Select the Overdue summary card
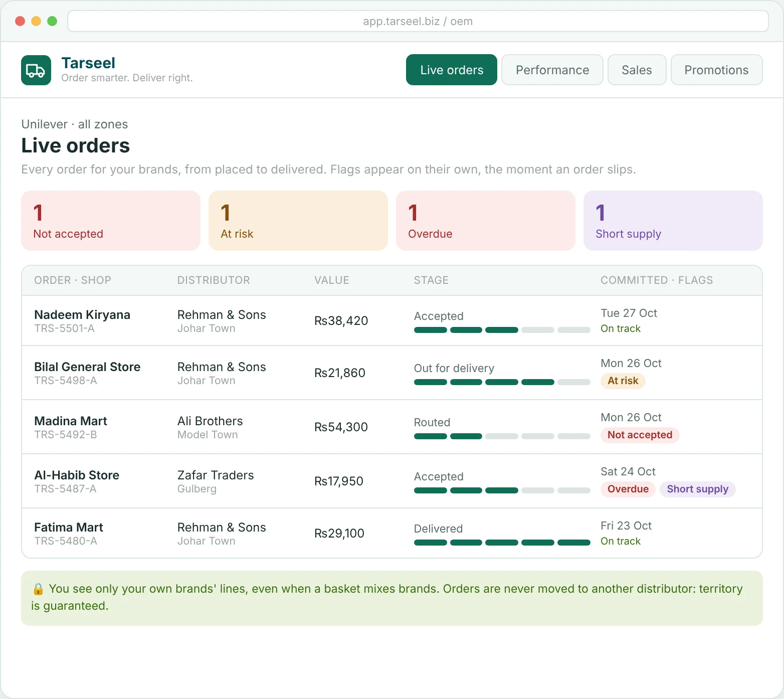This screenshot has height=699, width=784. click(486, 221)
